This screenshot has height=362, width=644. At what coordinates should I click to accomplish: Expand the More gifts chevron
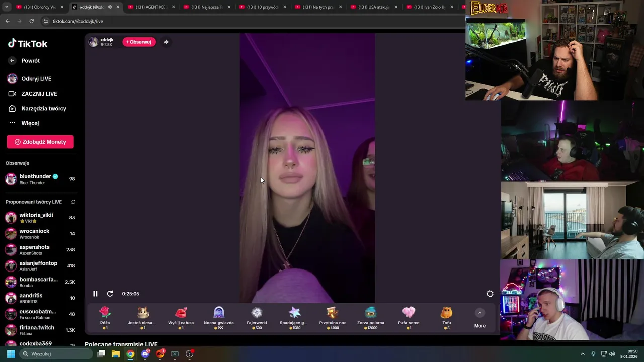point(480,313)
